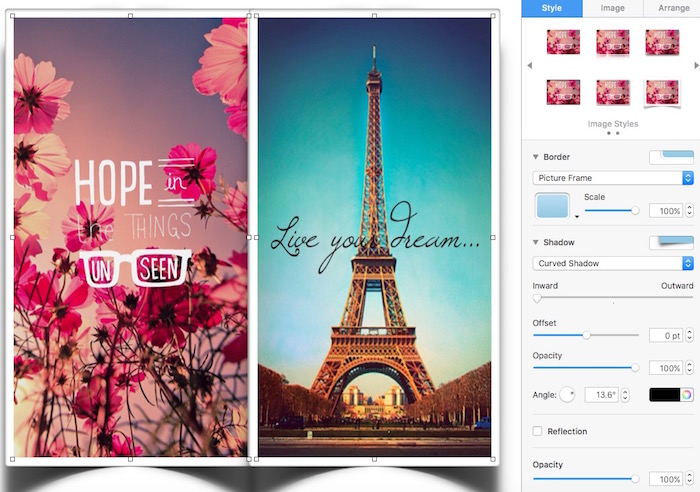Image resolution: width=700 pixels, height=492 pixels.
Task: Click the shadow angle value field
Action: click(x=601, y=395)
